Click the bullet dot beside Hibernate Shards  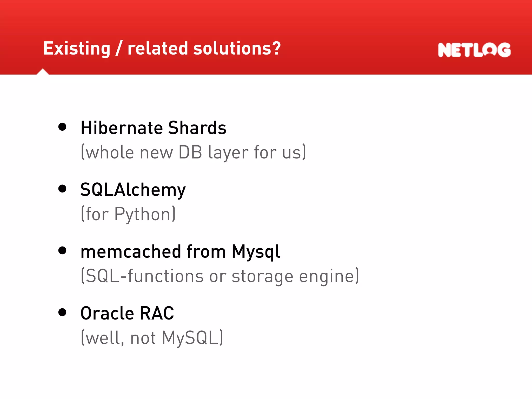tap(62, 127)
